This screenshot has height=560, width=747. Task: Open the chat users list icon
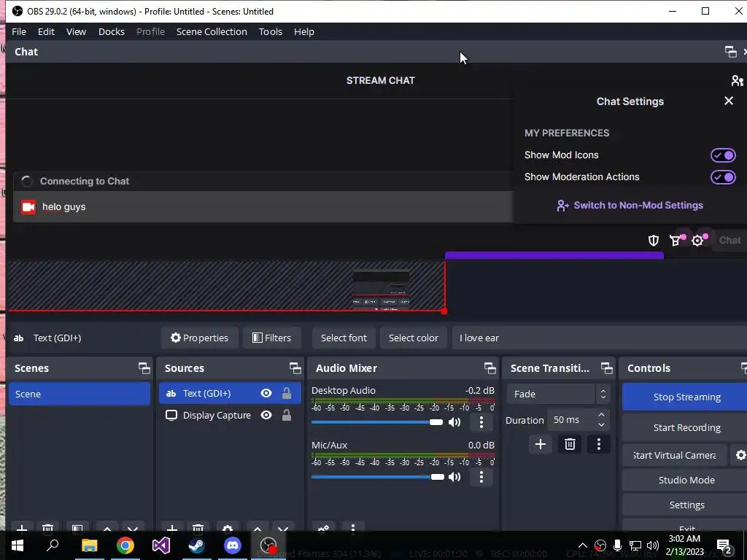pyautogui.click(x=737, y=80)
